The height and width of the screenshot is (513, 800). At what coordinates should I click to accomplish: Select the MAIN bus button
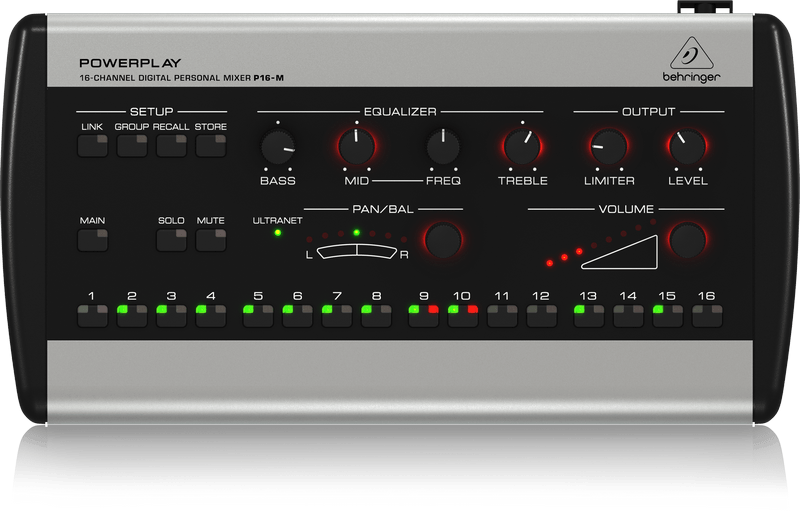tap(92, 240)
